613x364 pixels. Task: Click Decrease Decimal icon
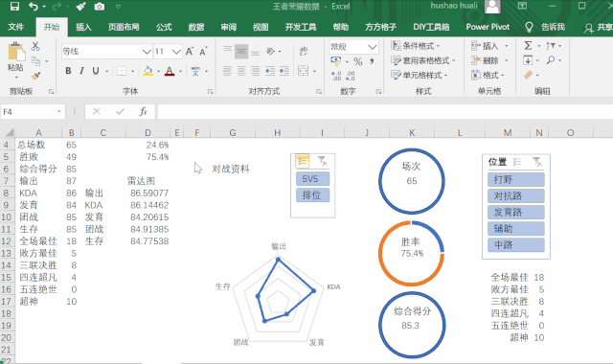351,76
